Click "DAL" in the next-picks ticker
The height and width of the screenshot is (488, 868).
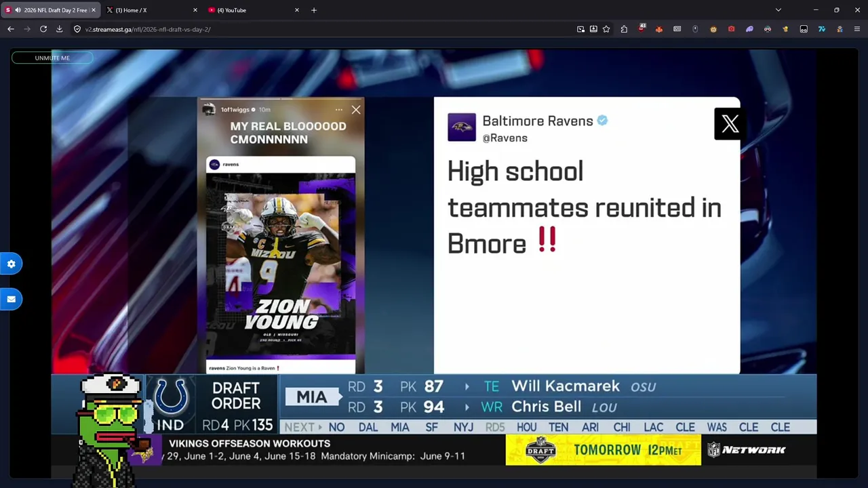368,427
